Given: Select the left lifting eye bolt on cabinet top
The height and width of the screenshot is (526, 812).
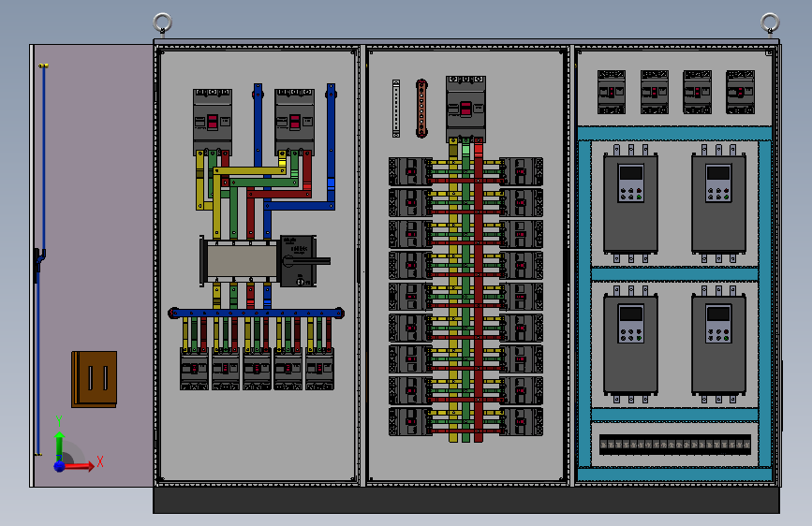Looking at the screenshot, I should [x=162, y=24].
